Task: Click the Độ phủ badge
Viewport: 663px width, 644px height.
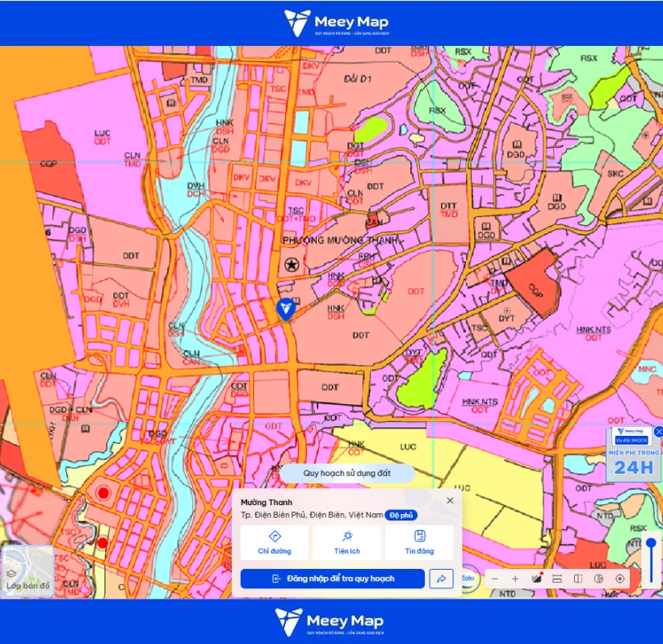Action: (401, 515)
